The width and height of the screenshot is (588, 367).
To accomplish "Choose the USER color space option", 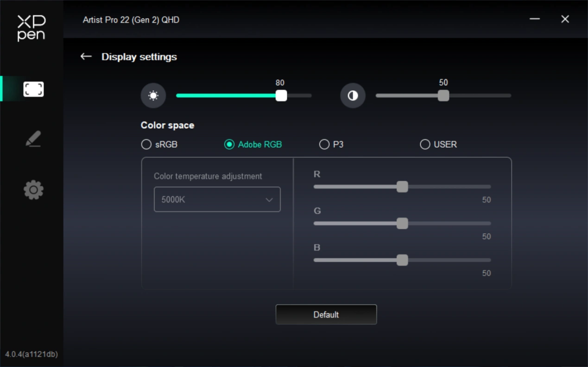I will point(425,144).
